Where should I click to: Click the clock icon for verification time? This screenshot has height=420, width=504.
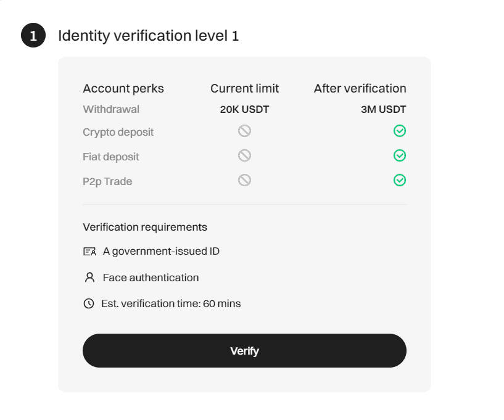(89, 303)
